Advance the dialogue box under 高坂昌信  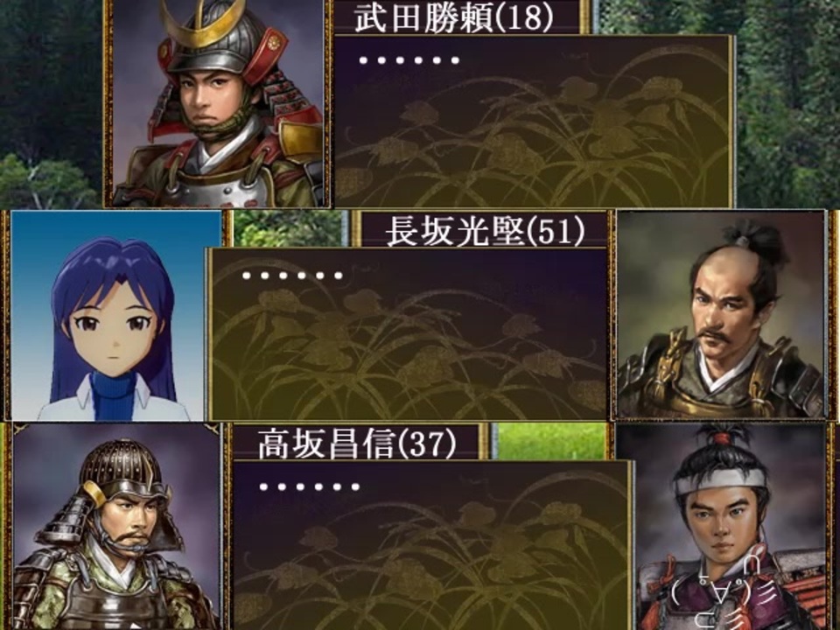431,545
